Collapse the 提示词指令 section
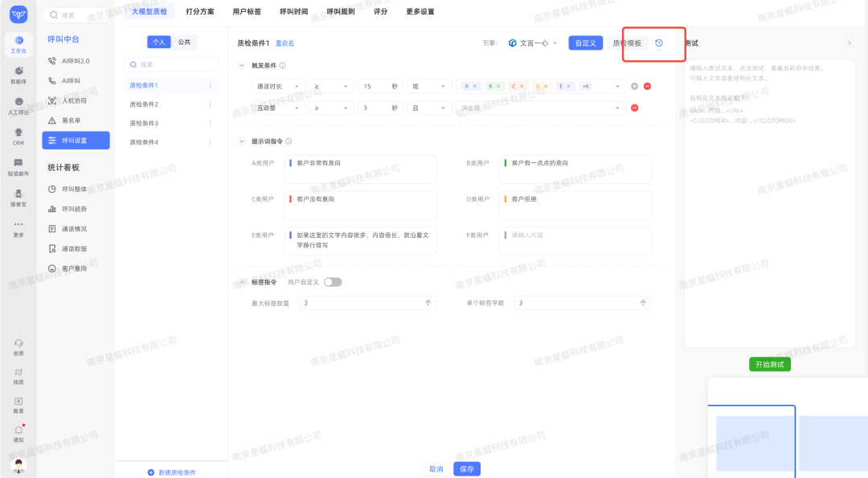This screenshot has width=868, height=478. point(242,141)
